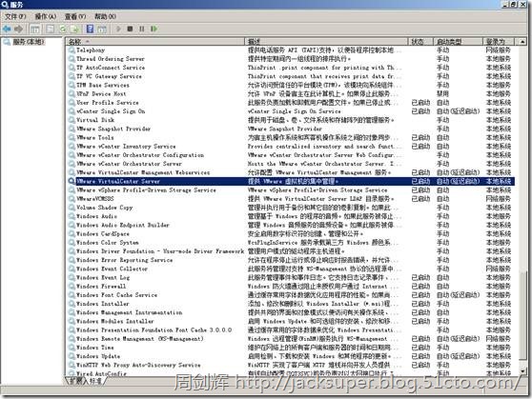532x399 pixels.
Task: Select VMware vCenter Orchestrator Configuration
Action: [x=140, y=155]
